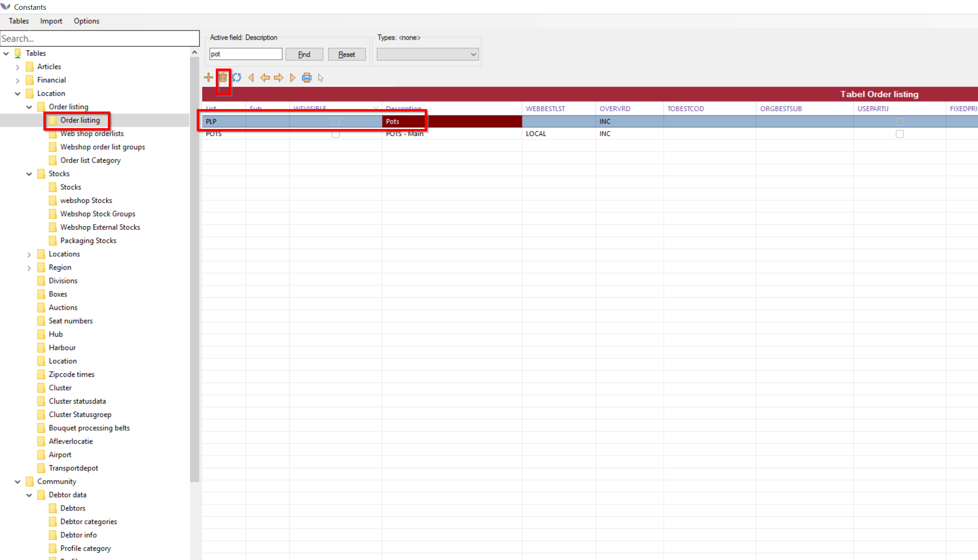Check USEPARTIJ box in the POTS row
Screen dimensions: 978x560
coord(899,134)
